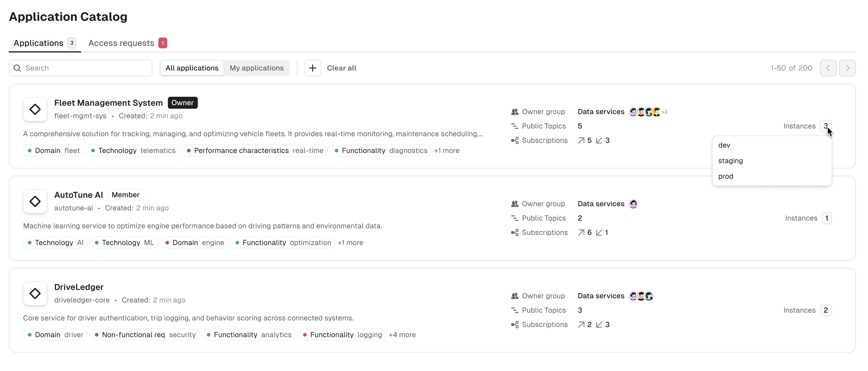868x371 pixels.
Task: Click Public Topics icon in Fleet Management card
Action: [515, 126]
